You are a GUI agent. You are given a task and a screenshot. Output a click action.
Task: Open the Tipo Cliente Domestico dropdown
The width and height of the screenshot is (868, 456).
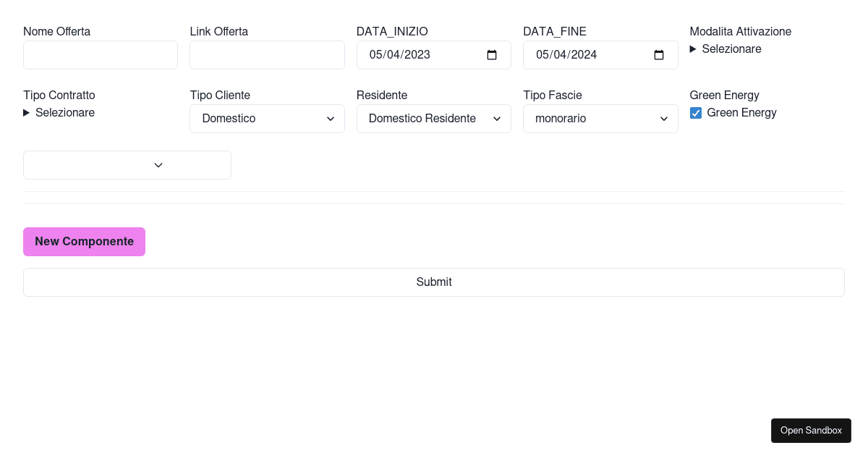(260, 119)
